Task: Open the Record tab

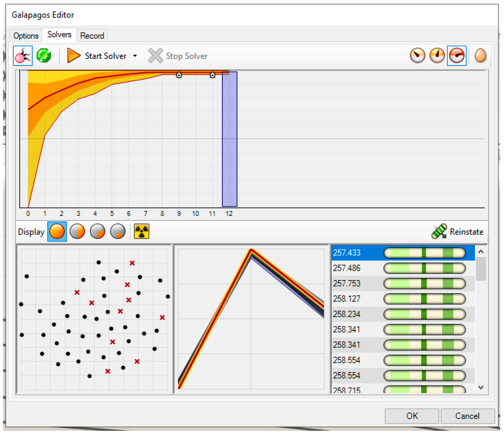Action: click(x=92, y=36)
